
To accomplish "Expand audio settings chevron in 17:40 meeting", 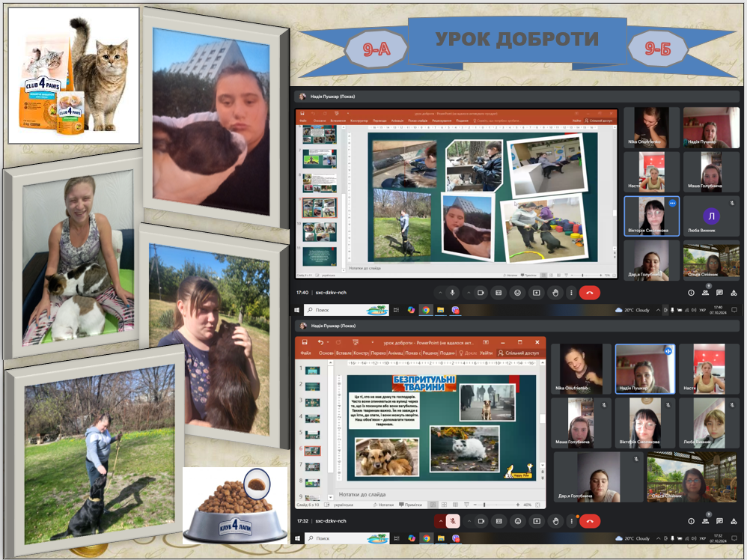I will [439, 293].
